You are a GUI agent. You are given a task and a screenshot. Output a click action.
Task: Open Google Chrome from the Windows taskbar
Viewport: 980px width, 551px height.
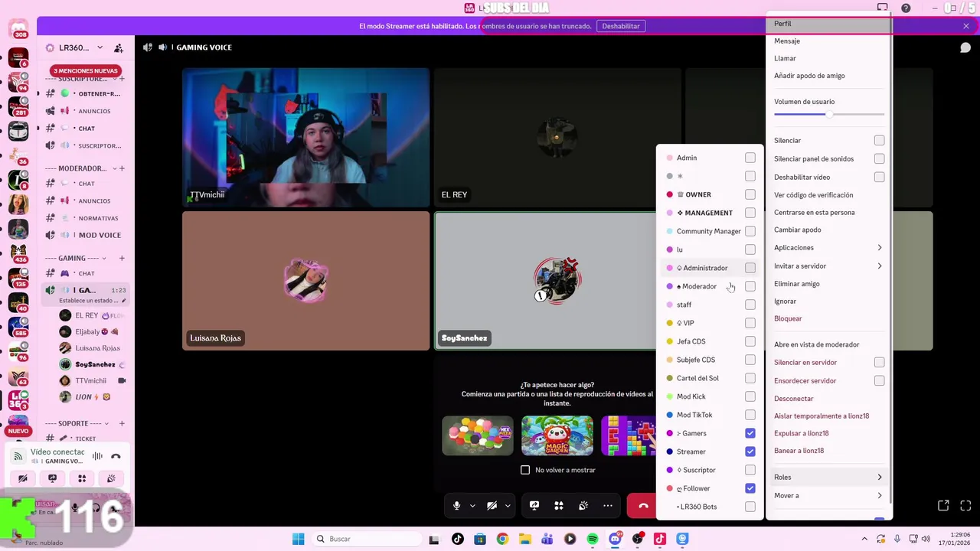pyautogui.click(x=502, y=539)
